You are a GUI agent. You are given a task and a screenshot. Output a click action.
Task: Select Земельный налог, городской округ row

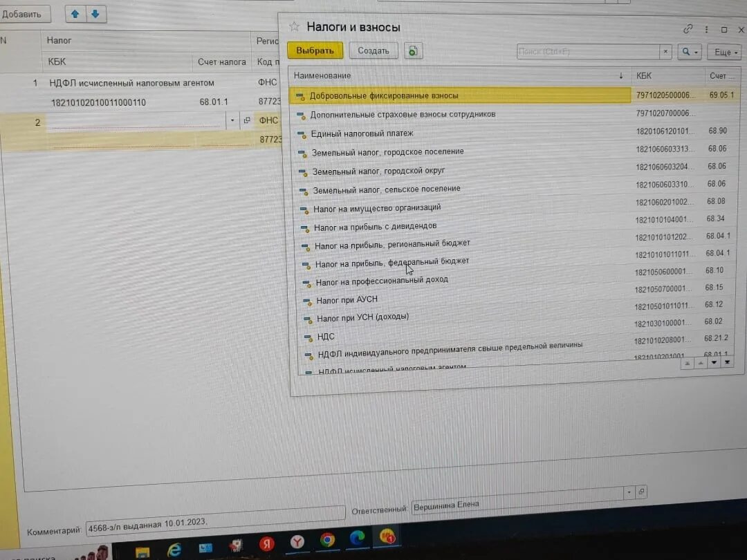tap(515, 169)
